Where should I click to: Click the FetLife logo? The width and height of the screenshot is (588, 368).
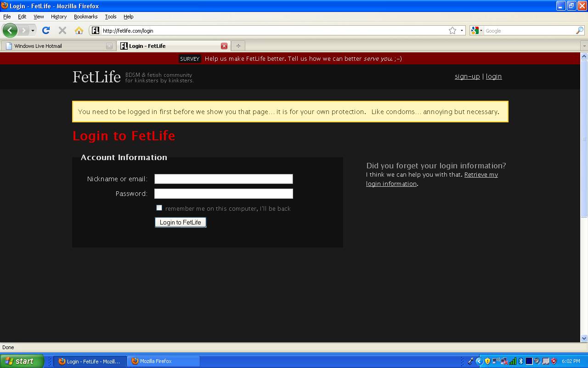(96, 77)
